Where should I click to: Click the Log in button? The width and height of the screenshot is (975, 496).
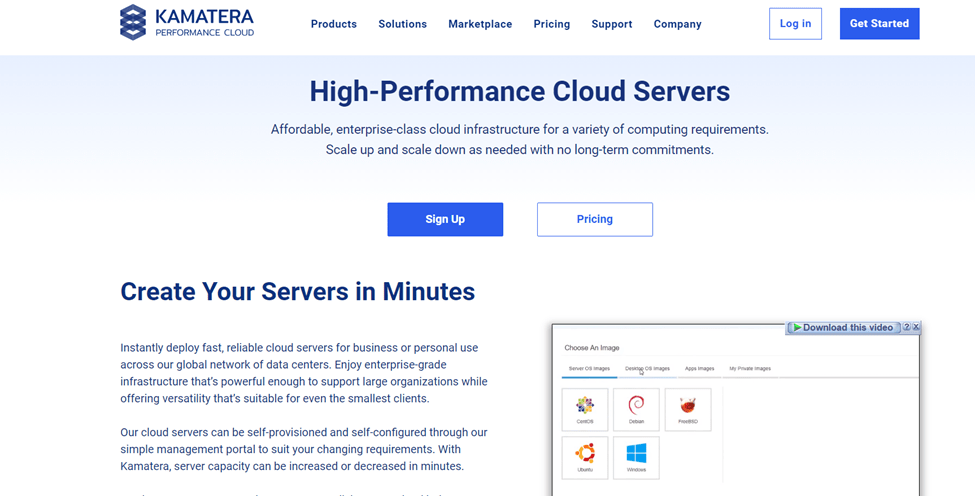pos(795,24)
